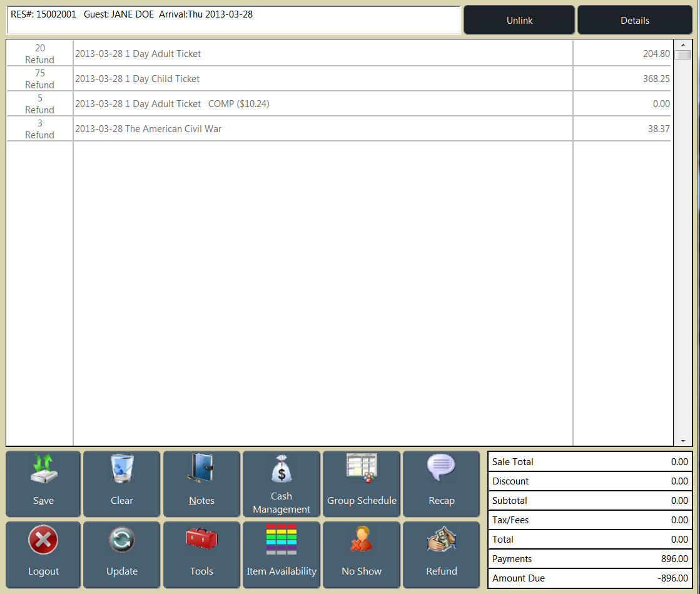Open the Tools toolbox icon
Image resolution: width=700 pixels, height=594 pixels.
[x=201, y=540]
